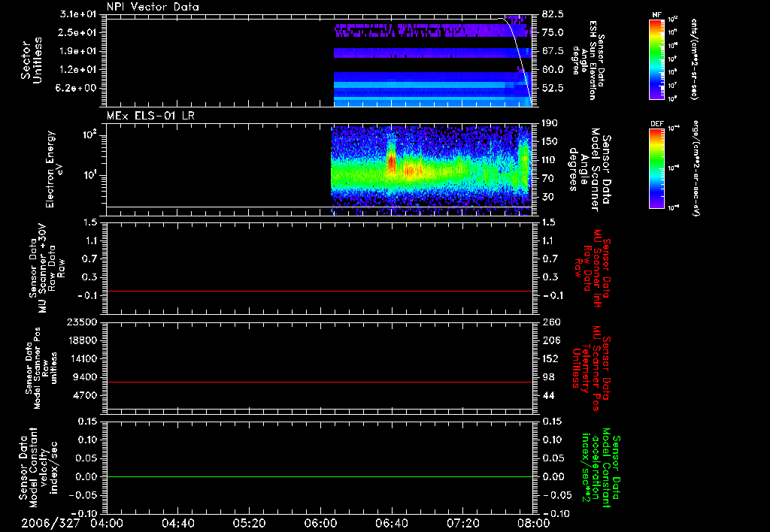Image resolution: width=770 pixels, height=532 pixels.
Task: Click the '07:20' time axis label
Action: point(462,523)
